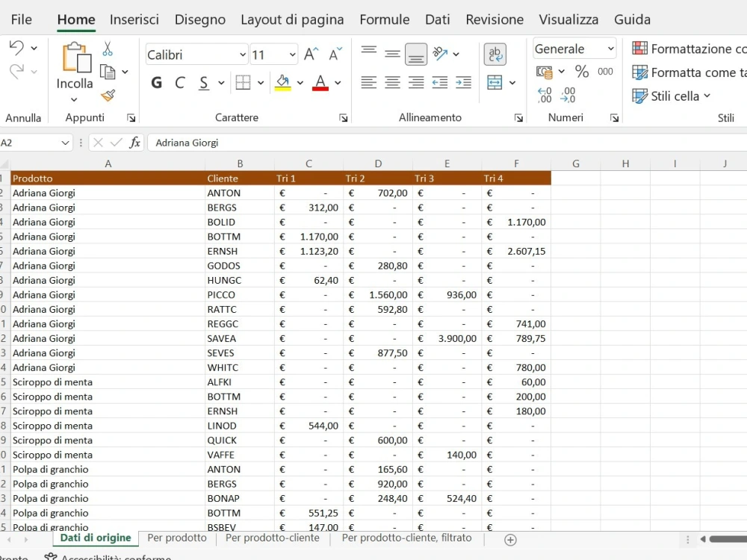Switch to the Inserisci ribbon tab

(x=134, y=19)
